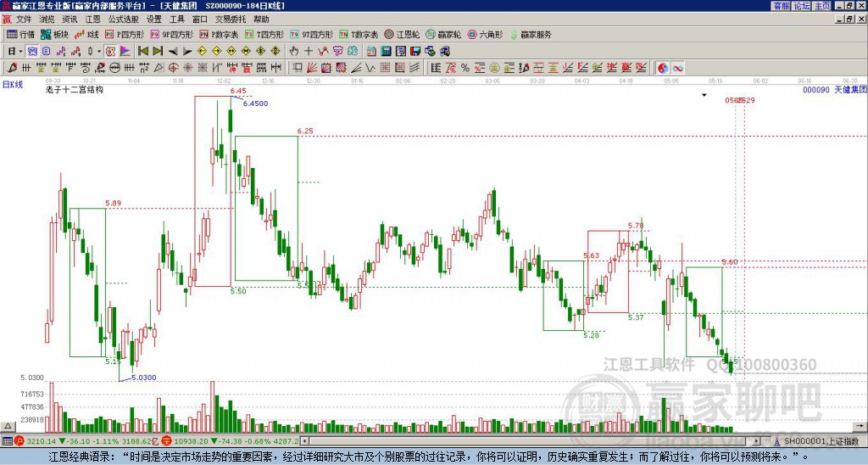Click 000090 天健集团 stock label
The height and width of the screenshot is (465, 868).
[835, 89]
